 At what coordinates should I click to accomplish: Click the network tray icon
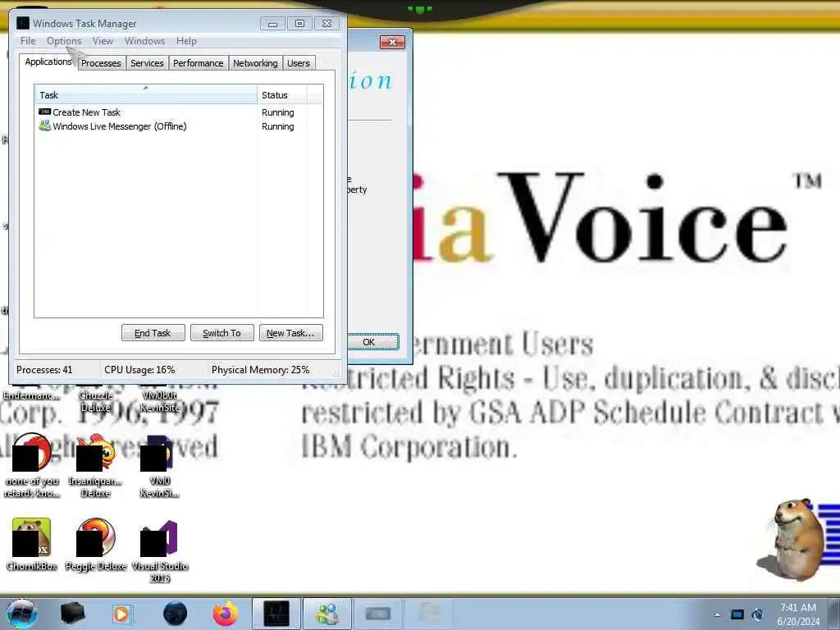(x=757, y=614)
